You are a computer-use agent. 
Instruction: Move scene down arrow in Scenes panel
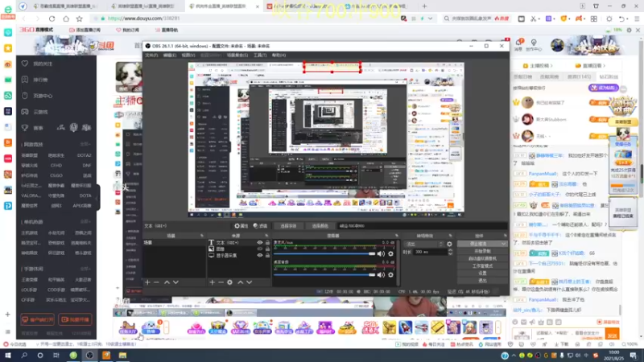175,282
